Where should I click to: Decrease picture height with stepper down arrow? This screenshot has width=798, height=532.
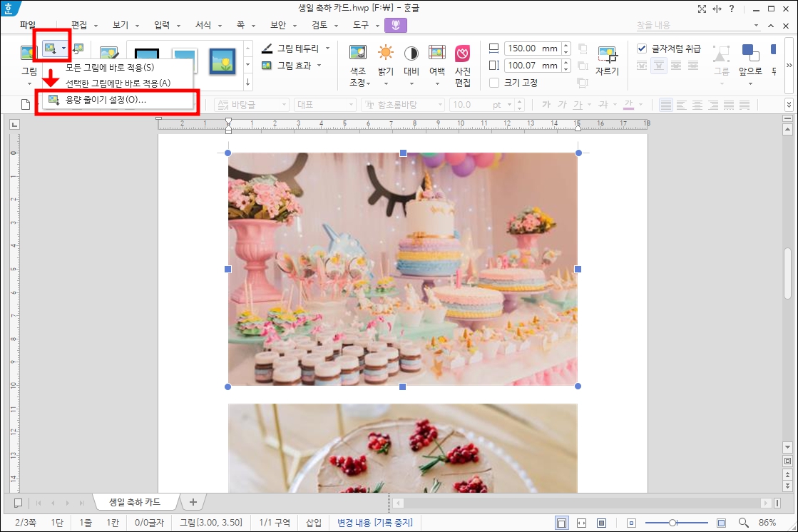[x=566, y=68]
